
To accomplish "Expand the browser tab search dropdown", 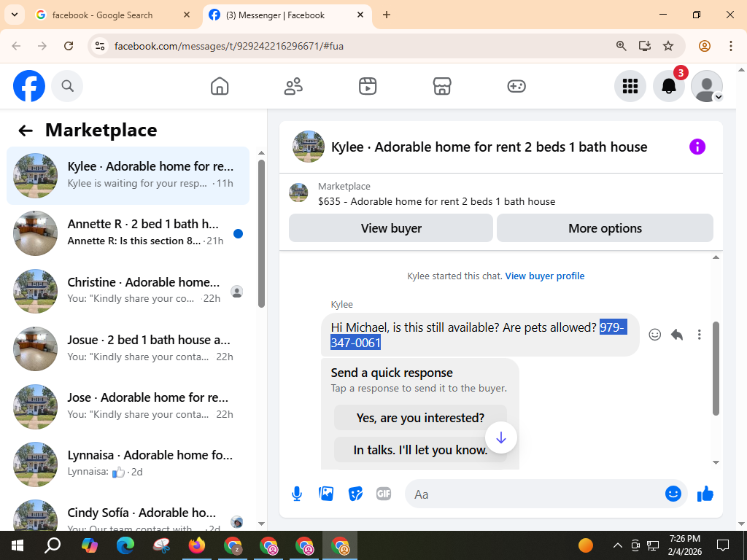I will (x=15, y=15).
